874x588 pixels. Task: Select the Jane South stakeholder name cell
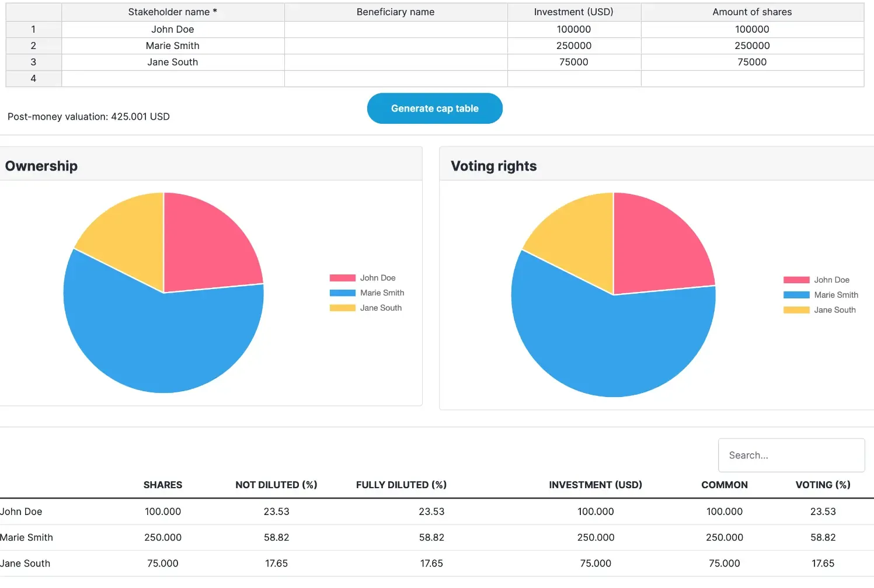pyautogui.click(x=173, y=62)
